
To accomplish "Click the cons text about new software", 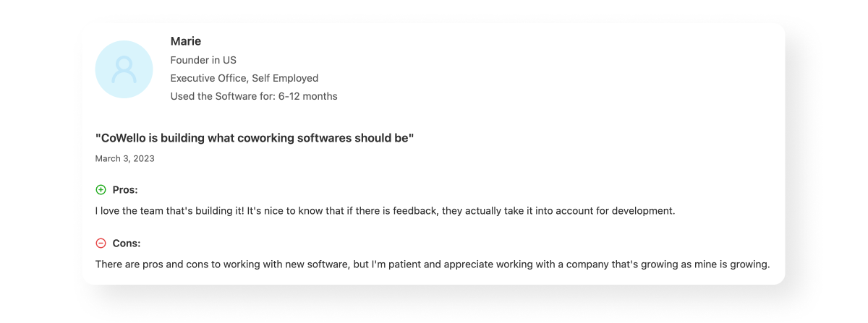I will (x=224, y=264).
